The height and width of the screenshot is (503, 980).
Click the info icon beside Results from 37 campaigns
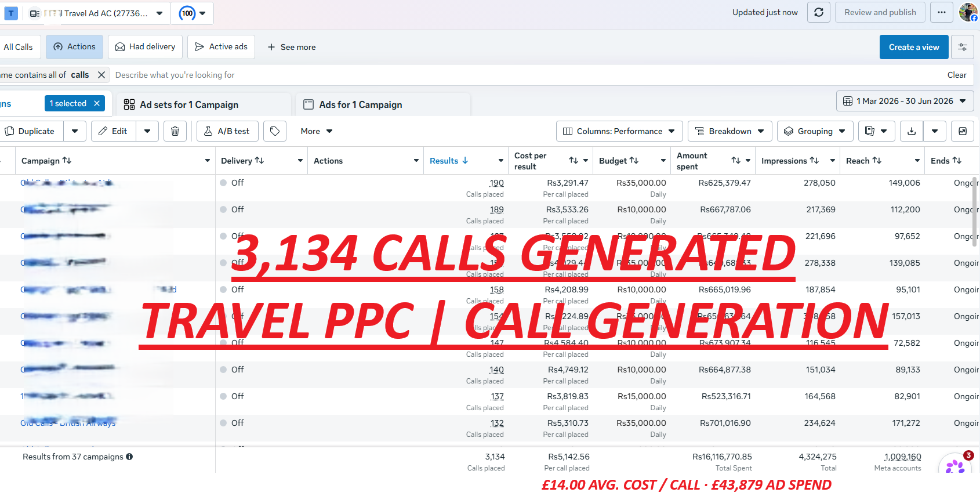coord(129,457)
